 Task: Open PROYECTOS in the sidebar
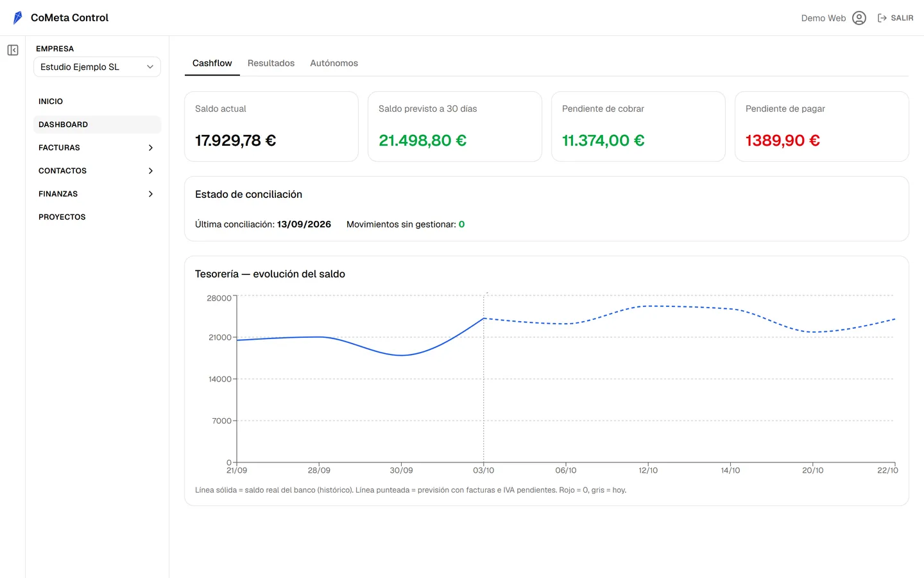[x=62, y=217]
